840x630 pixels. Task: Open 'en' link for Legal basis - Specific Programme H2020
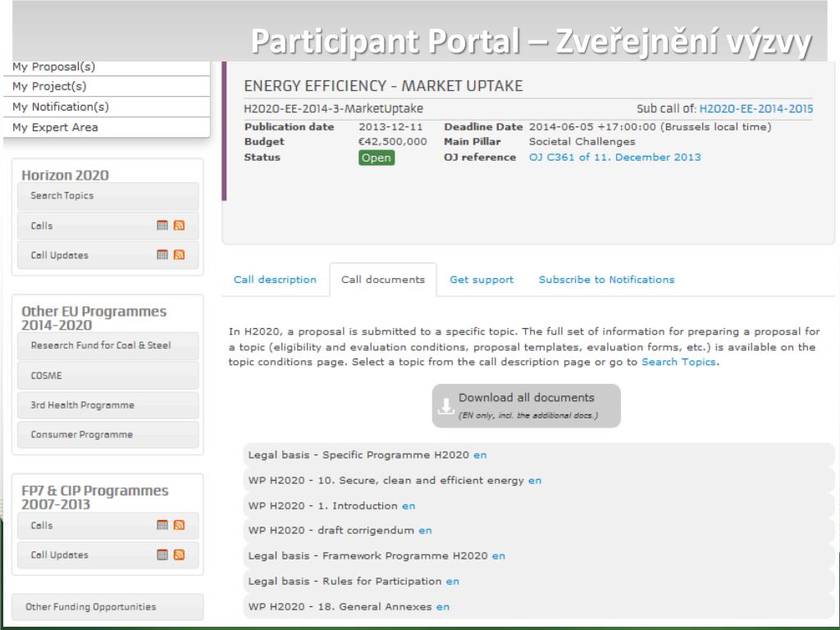(x=480, y=454)
